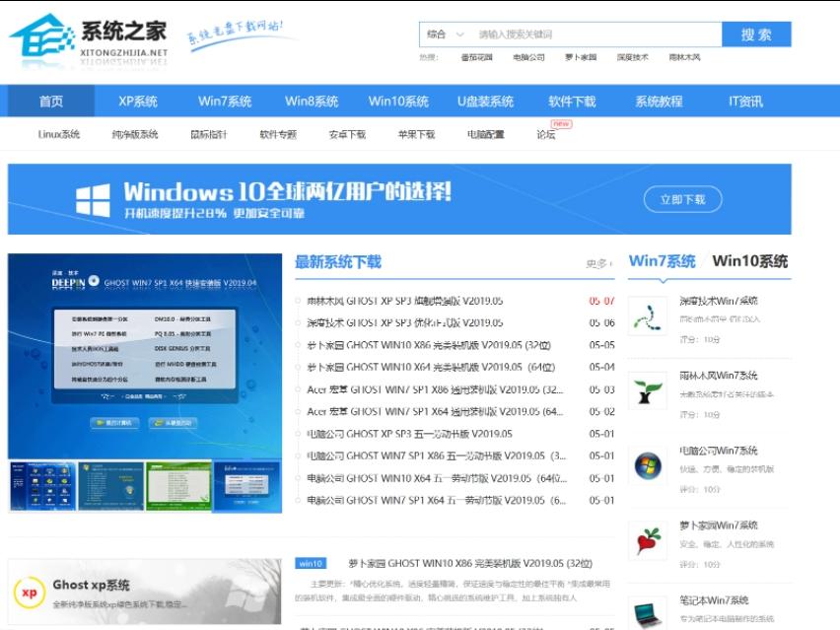Click the 深度技术Win7系统 logo icon

click(x=647, y=316)
